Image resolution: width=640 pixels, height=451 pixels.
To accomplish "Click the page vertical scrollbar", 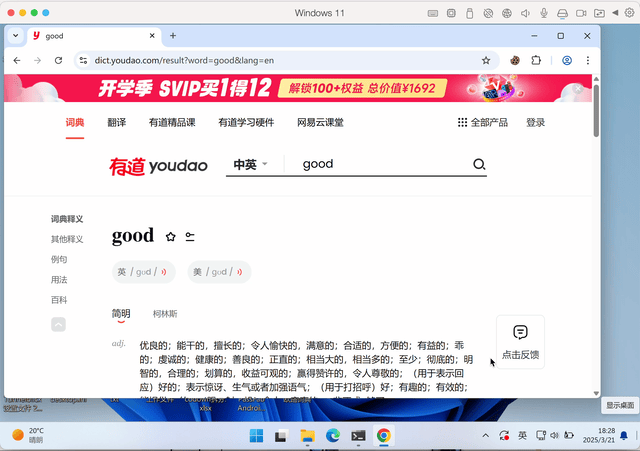I will coord(596,111).
